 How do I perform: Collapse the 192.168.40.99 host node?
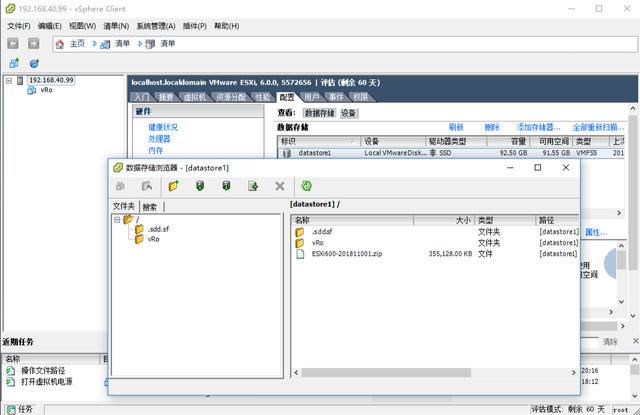click(9, 80)
